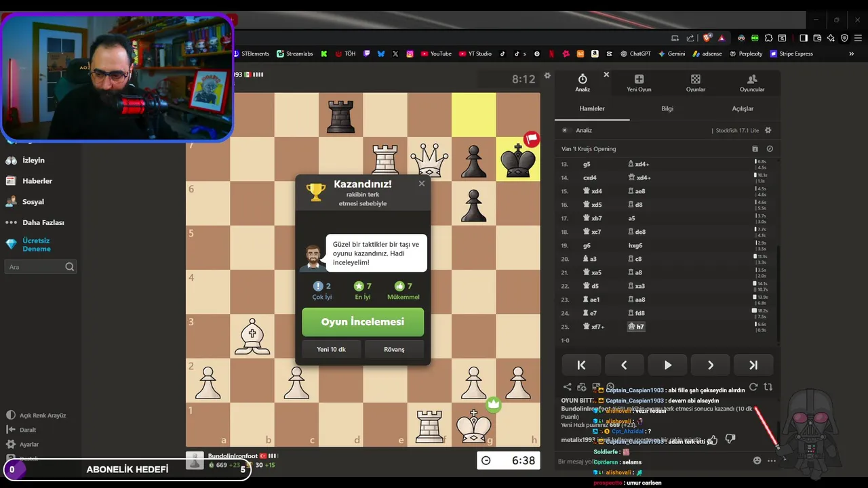
Task: Flip the board with the swap arrows icon
Action: pyautogui.click(x=768, y=387)
